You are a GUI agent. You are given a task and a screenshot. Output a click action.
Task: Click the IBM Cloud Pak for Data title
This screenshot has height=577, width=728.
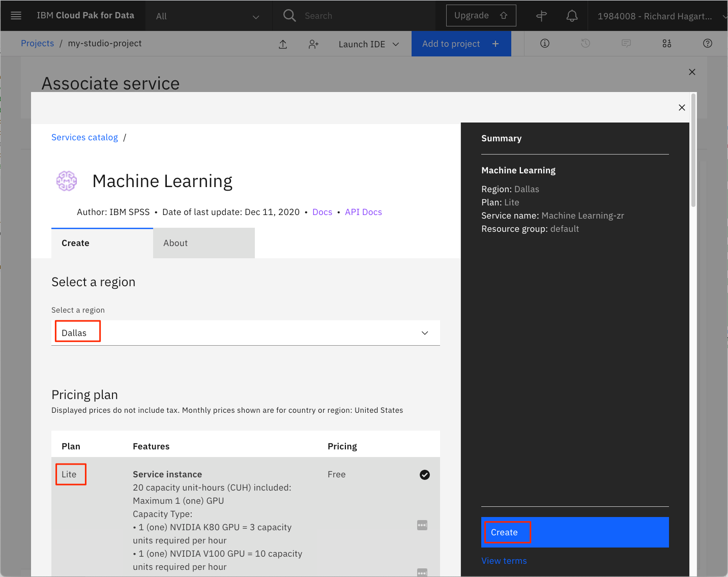coord(85,15)
